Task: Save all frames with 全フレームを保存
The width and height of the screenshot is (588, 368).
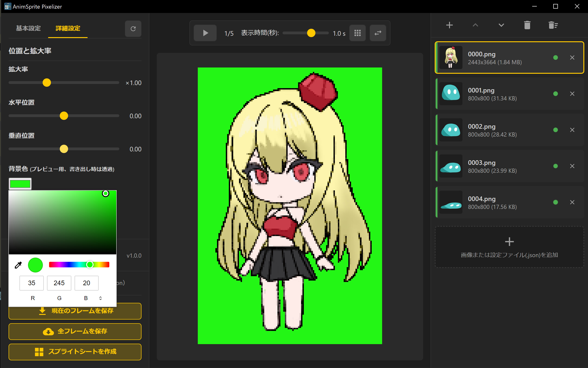Action: click(75, 331)
